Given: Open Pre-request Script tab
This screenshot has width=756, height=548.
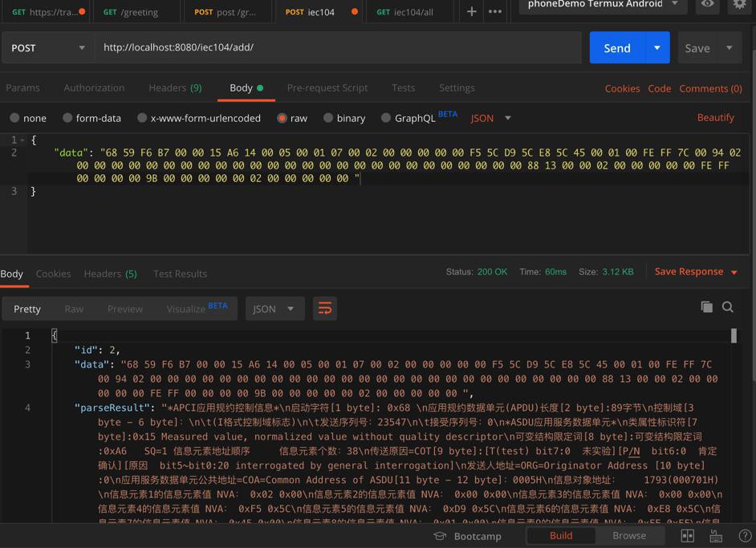Looking at the screenshot, I should pyautogui.click(x=327, y=88).
